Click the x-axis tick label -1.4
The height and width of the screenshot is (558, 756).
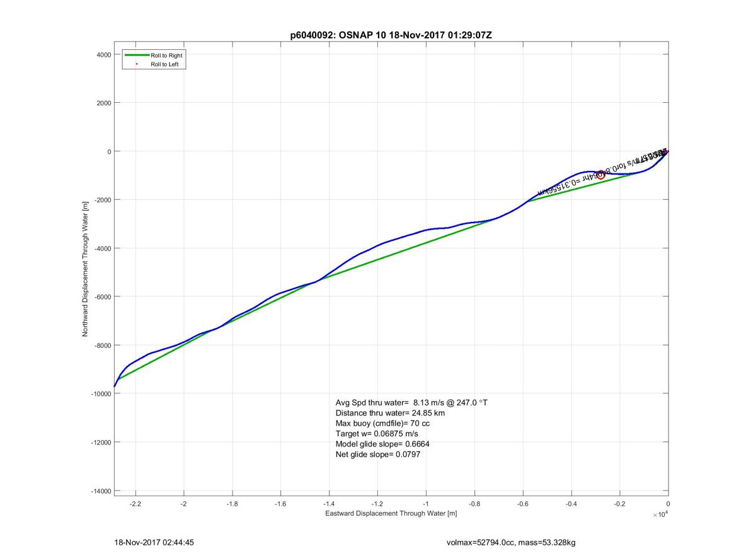329,504
